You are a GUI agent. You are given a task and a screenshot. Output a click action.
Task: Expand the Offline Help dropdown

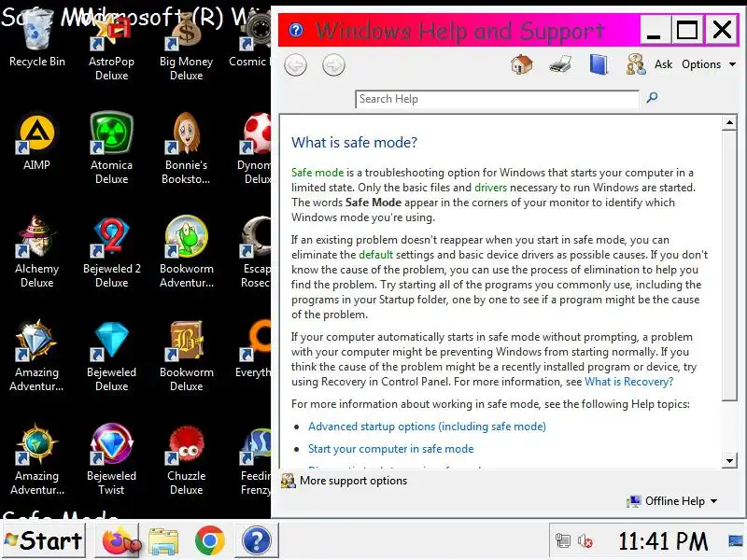[x=672, y=501]
